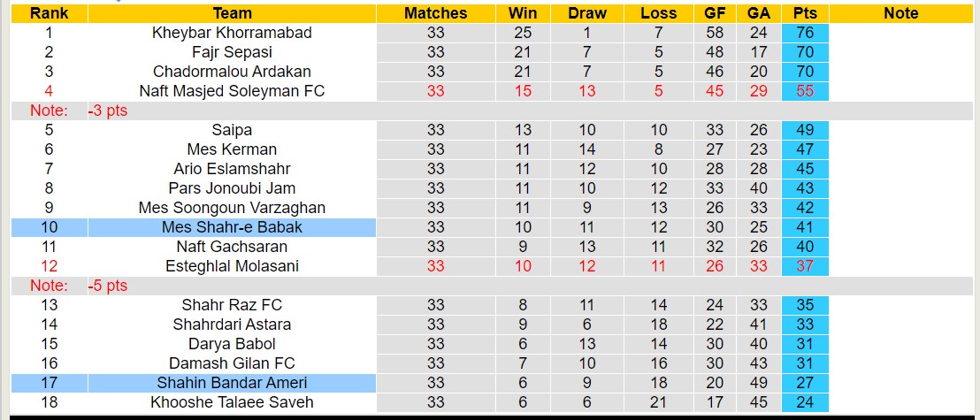Click the -3 pts note row
Viewport: 980px width, 420px height.
[x=108, y=111]
